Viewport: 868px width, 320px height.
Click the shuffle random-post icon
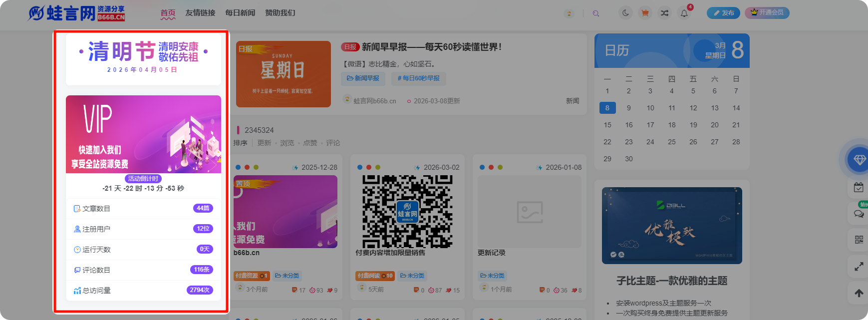point(664,13)
